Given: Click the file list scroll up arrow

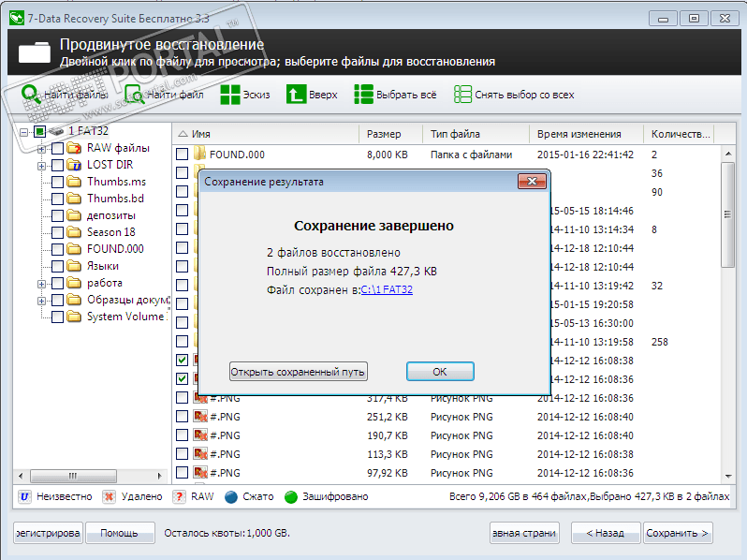Looking at the screenshot, I should (x=728, y=154).
